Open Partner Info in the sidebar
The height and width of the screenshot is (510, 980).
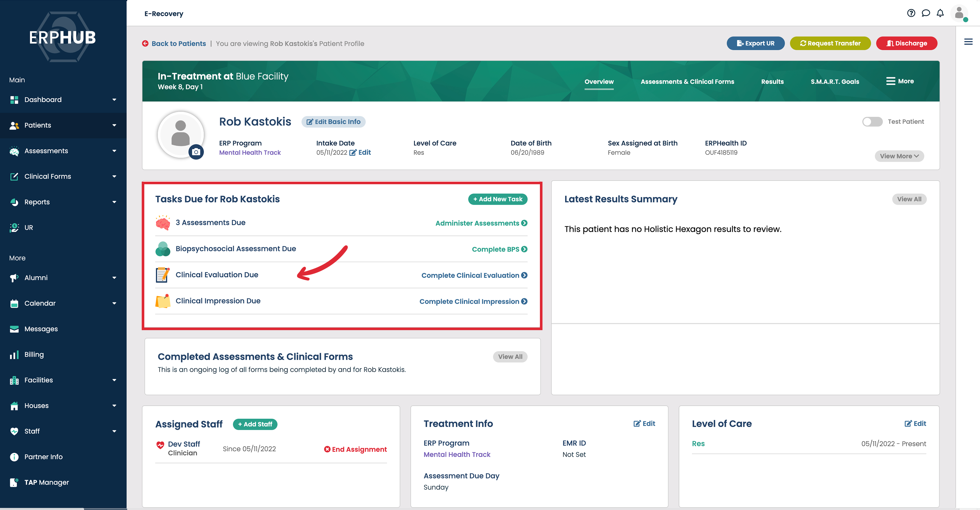[43, 457]
